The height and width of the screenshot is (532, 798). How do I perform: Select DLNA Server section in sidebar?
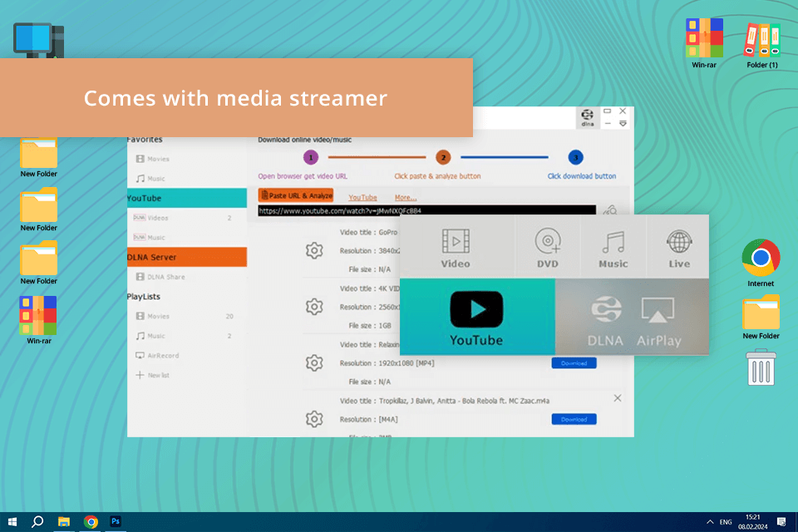coord(187,257)
